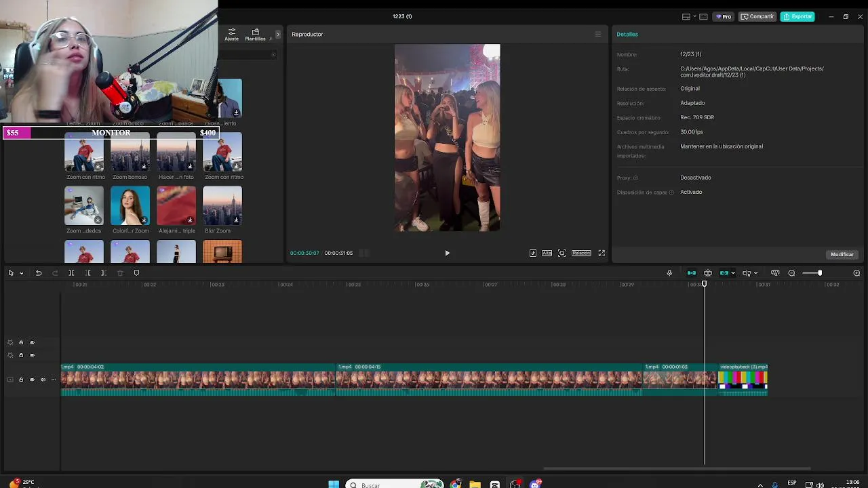The image size is (868, 488).
Task: Select the 1.mp4 clip lasting 00:00:04:15
Action: pyautogui.click(x=489, y=380)
